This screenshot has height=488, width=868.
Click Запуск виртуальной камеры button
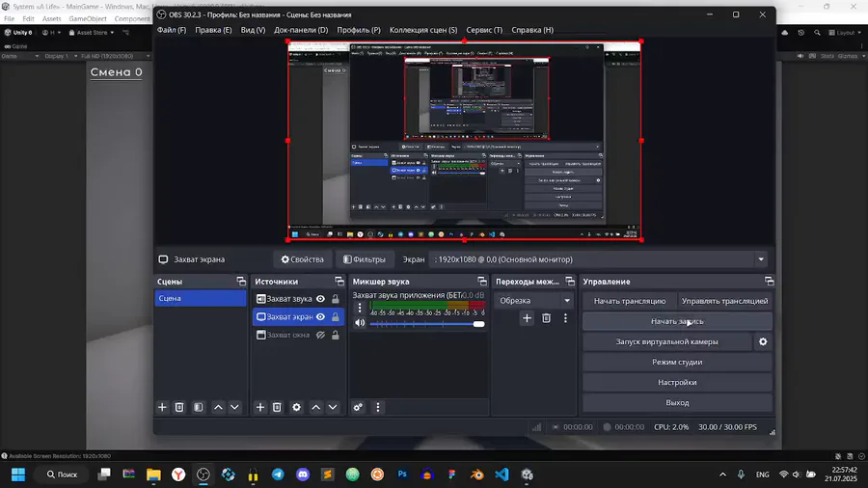[x=667, y=342]
